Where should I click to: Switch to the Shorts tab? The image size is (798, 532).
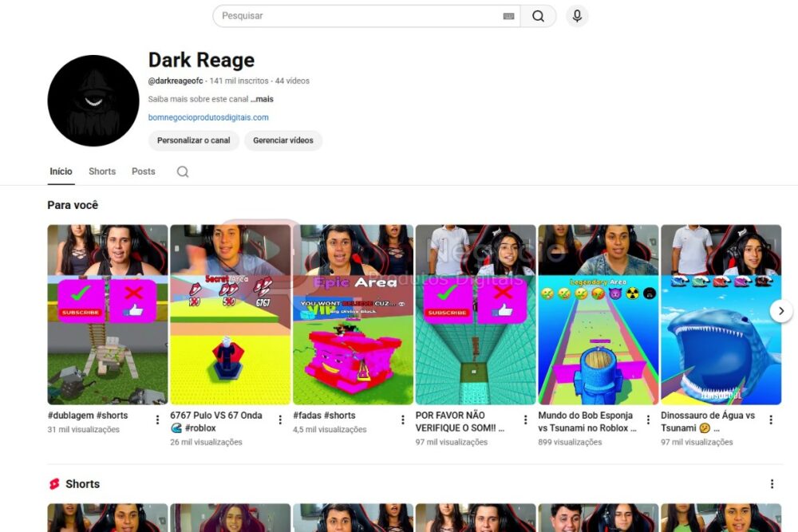click(102, 171)
